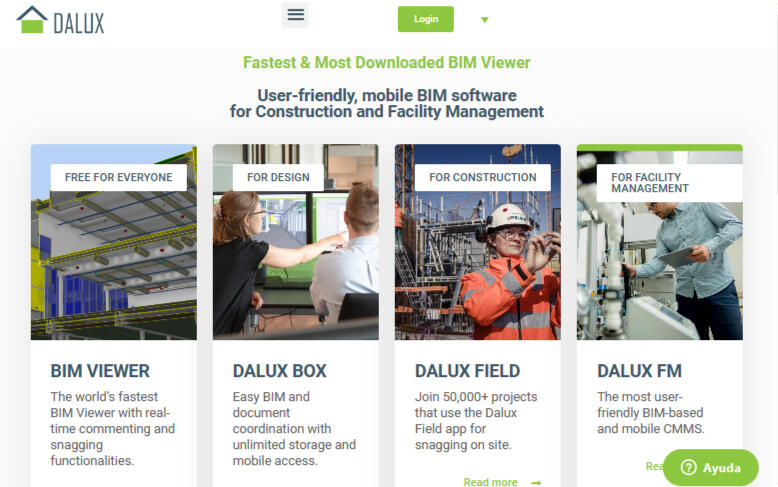Open the Dalux Field construction worker photo

478,242
